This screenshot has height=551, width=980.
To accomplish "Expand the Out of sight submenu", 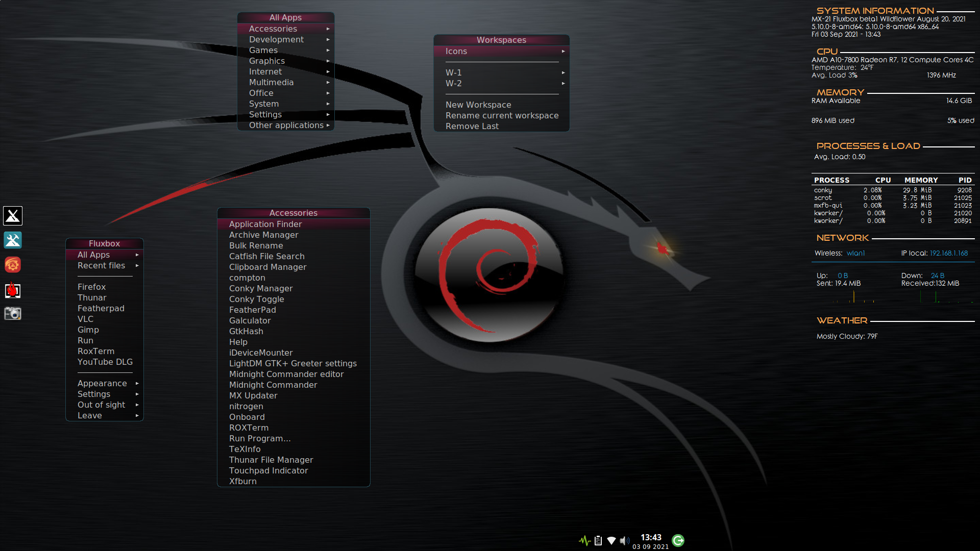I will (105, 405).
